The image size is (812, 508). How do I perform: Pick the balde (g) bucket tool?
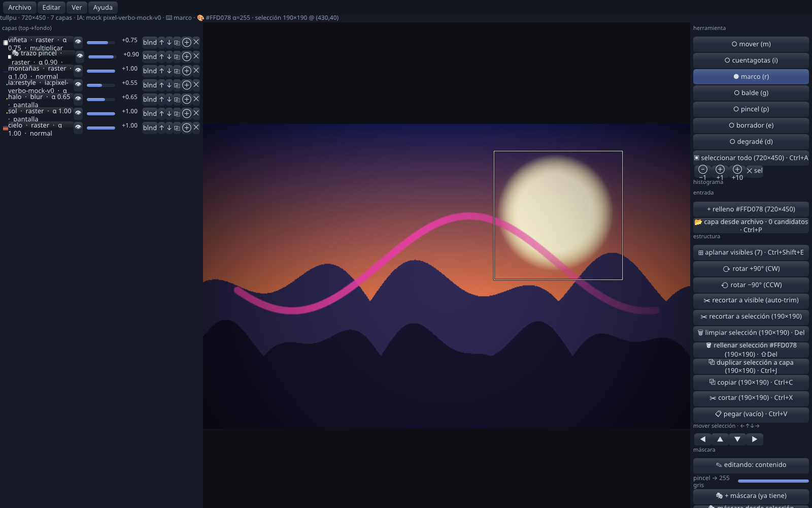coord(751,93)
